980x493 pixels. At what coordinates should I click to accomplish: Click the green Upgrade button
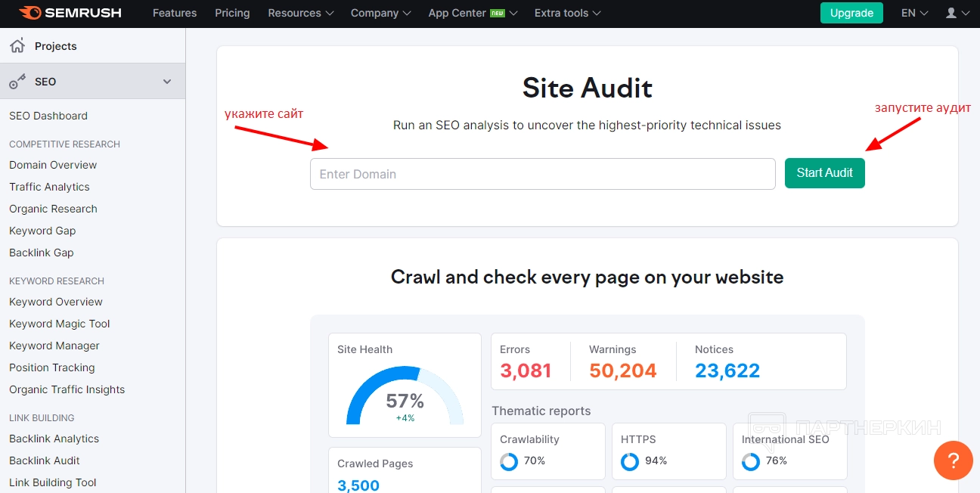pyautogui.click(x=851, y=13)
